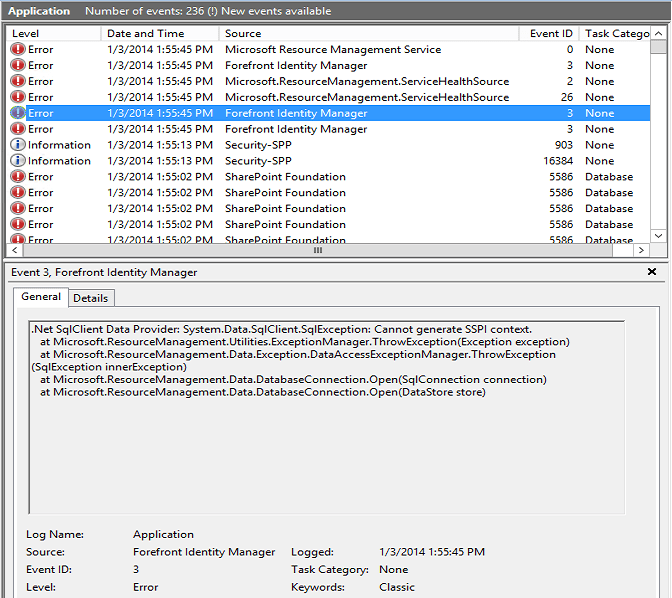This screenshot has height=598, width=672.
Task: Sort events by Level column header
Action: click(54, 33)
